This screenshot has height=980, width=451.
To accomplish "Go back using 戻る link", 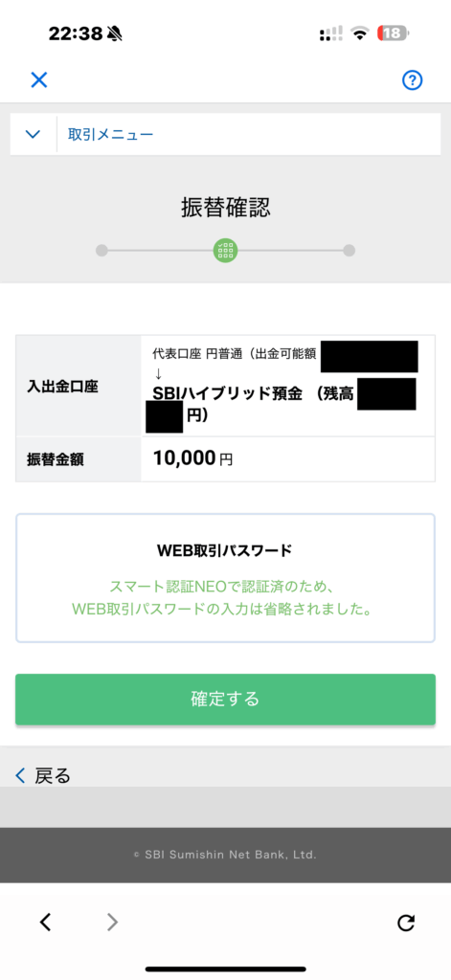I will pos(53,775).
